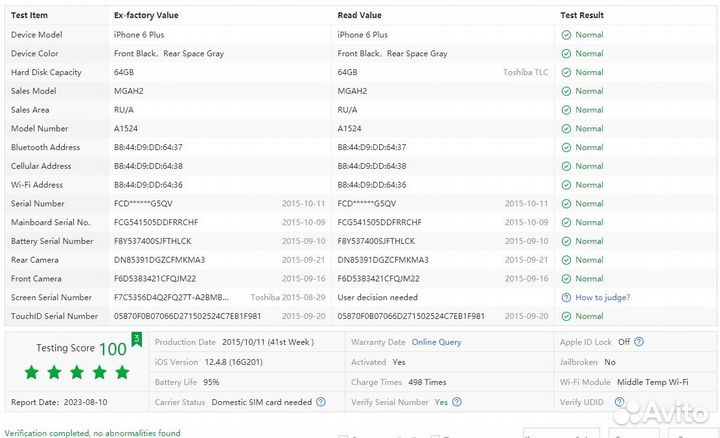Click the Normal check icon for Hard Disk Capacity
720x438 pixels.
[566, 73]
